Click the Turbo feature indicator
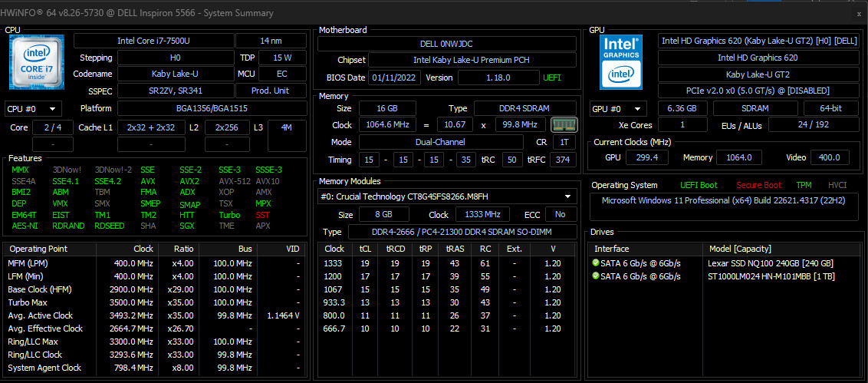 [229, 215]
